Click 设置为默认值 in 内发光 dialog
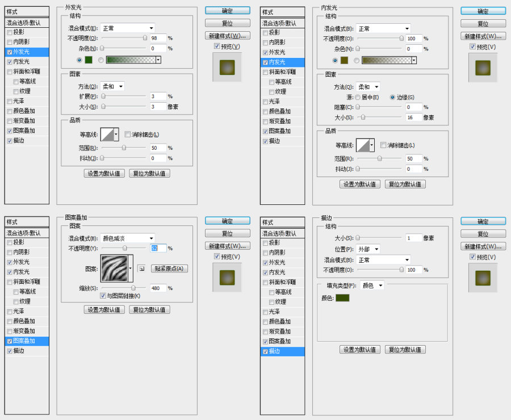 360,184
